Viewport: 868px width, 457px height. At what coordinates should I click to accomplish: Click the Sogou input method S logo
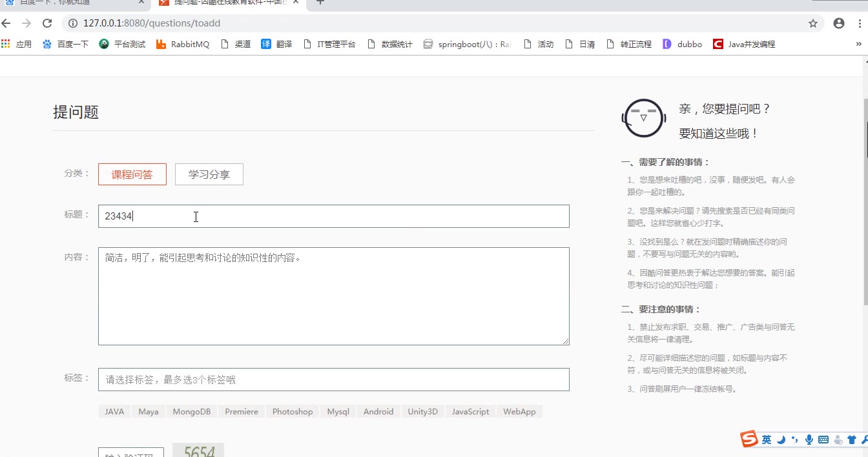point(749,440)
